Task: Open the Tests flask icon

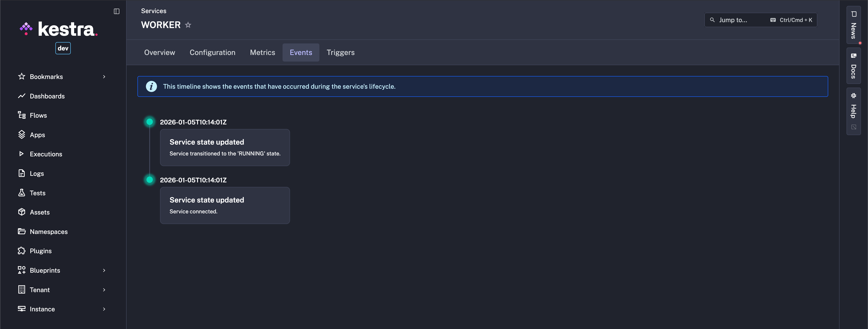Action: pos(21,193)
